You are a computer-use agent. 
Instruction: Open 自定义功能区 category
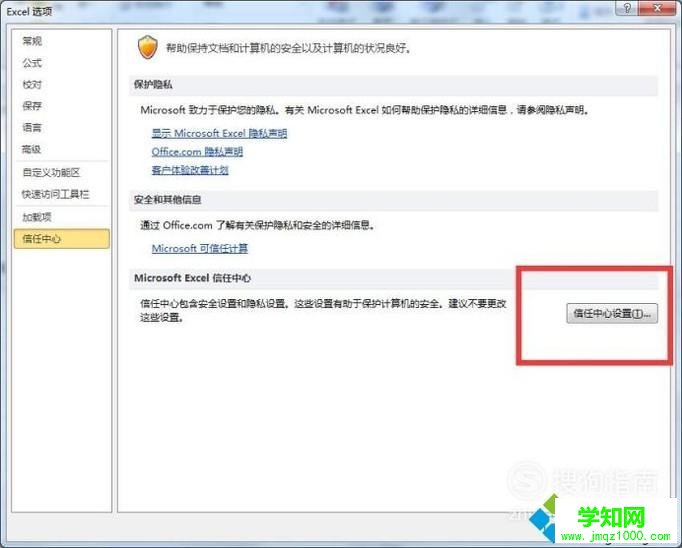51,172
